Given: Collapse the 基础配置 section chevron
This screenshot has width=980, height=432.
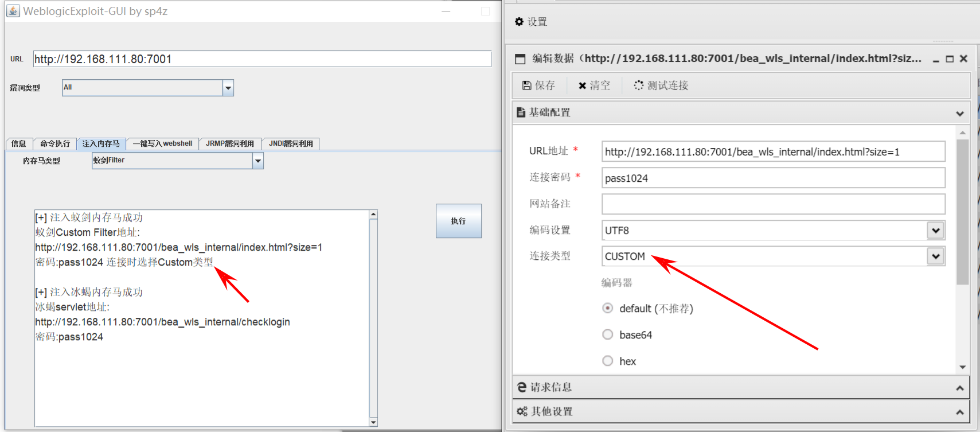Looking at the screenshot, I should coord(960,113).
